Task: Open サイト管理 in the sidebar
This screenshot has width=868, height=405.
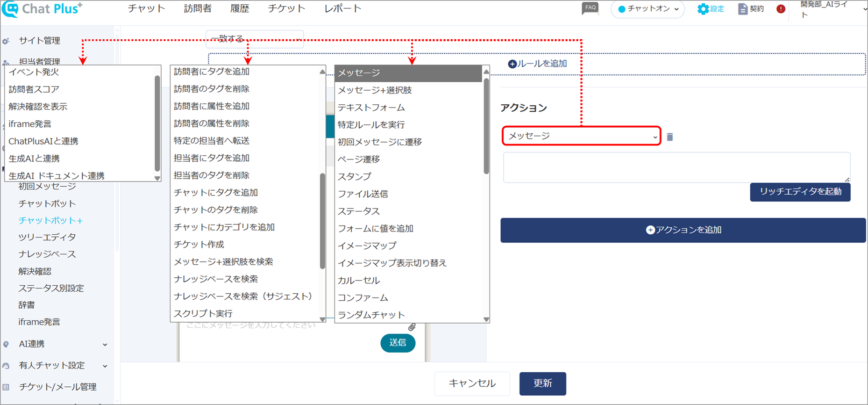Action: pyautogui.click(x=39, y=41)
